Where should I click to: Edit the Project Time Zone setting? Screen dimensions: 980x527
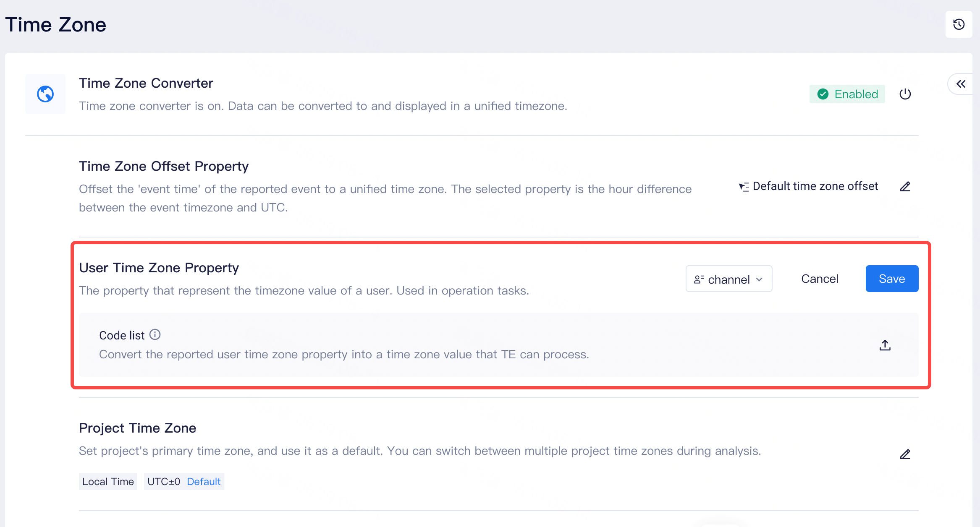coord(905,454)
